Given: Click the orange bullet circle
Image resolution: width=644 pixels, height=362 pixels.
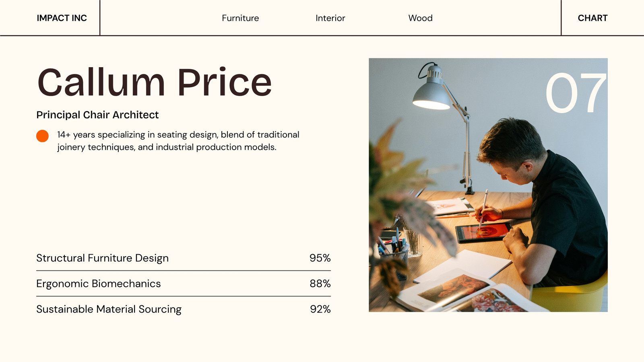Looking at the screenshot, I should [42, 136].
